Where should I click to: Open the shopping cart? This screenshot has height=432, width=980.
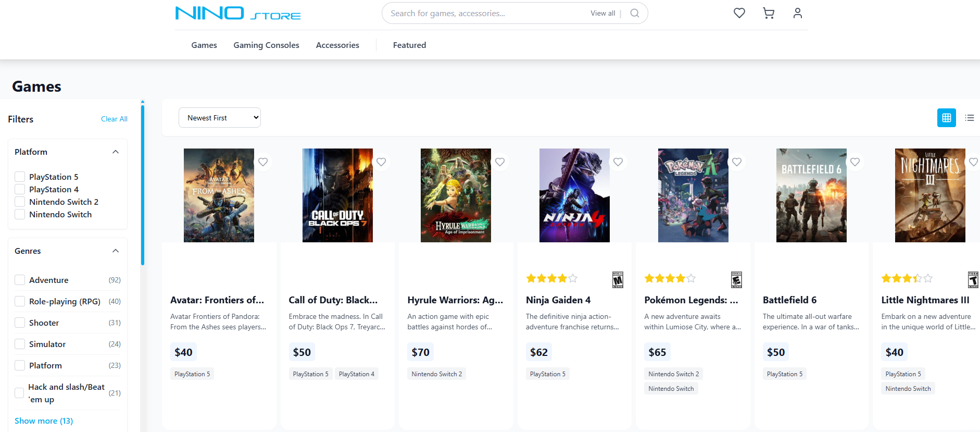click(x=768, y=13)
